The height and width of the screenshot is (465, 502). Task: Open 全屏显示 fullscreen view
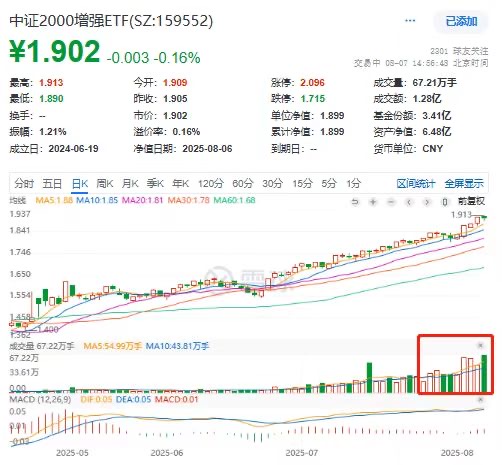[x=464, y=183]
